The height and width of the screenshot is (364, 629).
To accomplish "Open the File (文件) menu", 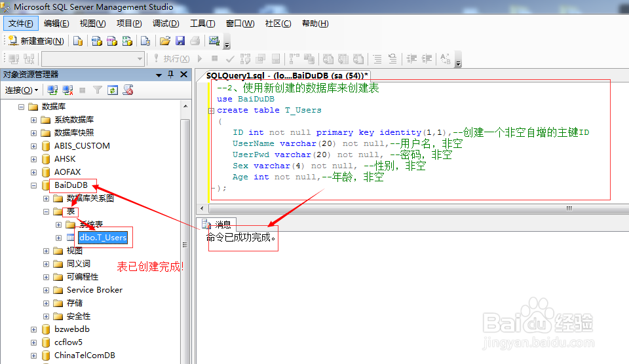I will point(21,24).
